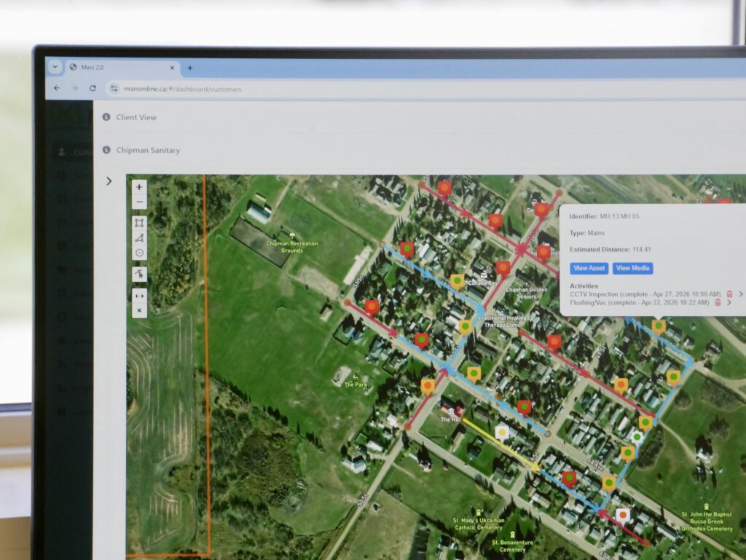Open site information icon in address bar
The height and width of the screenshot is (560, 746).
pos(114,88)
